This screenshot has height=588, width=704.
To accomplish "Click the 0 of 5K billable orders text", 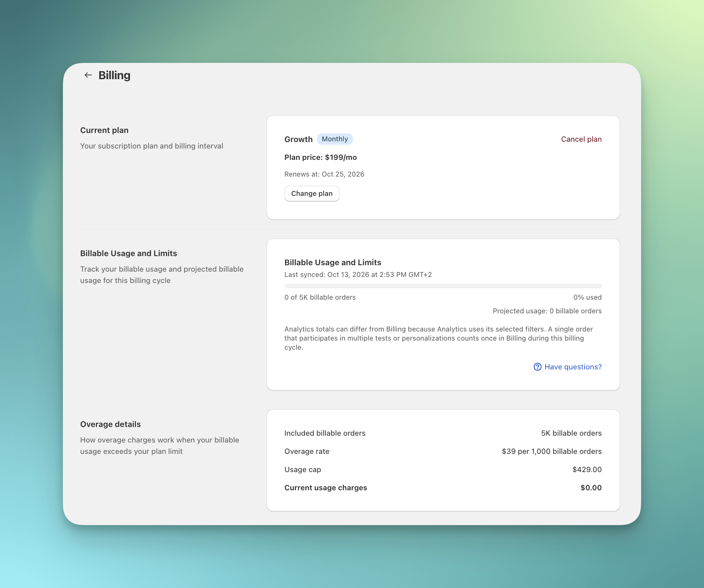I will coord(320,297).
